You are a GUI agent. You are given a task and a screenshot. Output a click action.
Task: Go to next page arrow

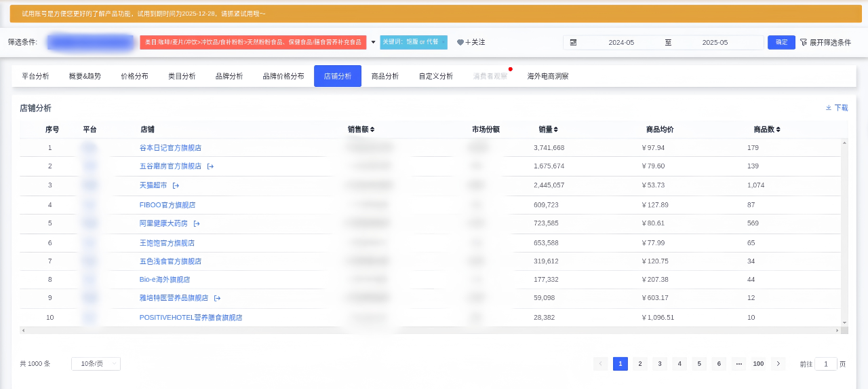(x=778, y=364)
